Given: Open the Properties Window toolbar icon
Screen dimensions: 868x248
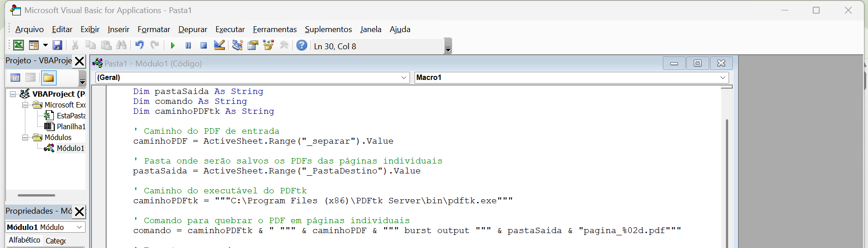Looking at the screenshot, I should click(253, 45).
